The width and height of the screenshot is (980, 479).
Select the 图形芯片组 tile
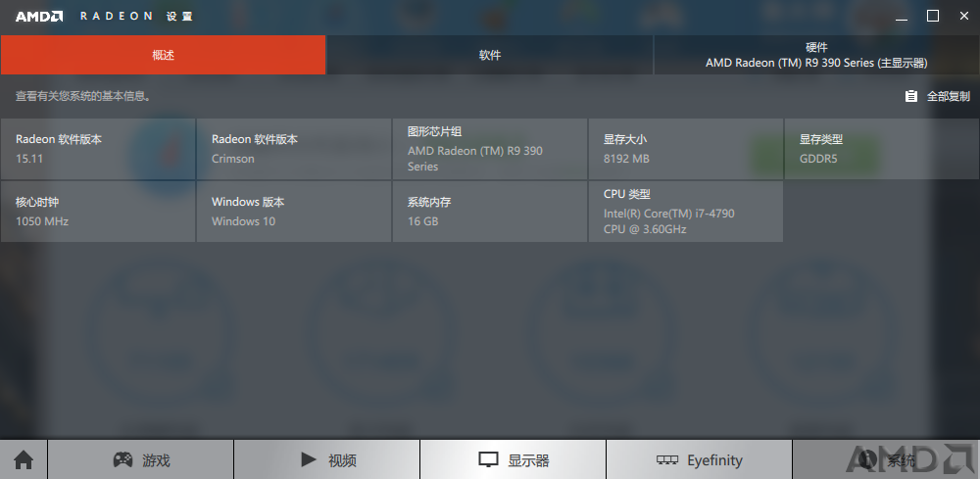(x=489, y=149)
